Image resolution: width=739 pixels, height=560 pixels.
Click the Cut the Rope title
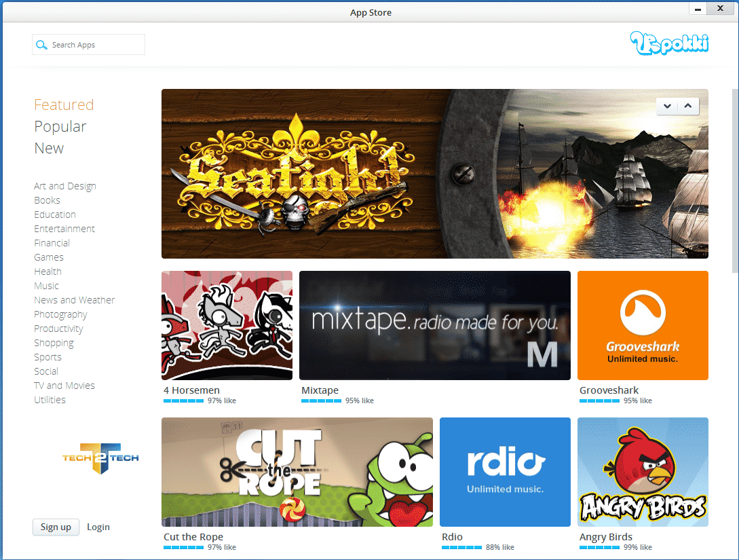[x=193, y=537]
